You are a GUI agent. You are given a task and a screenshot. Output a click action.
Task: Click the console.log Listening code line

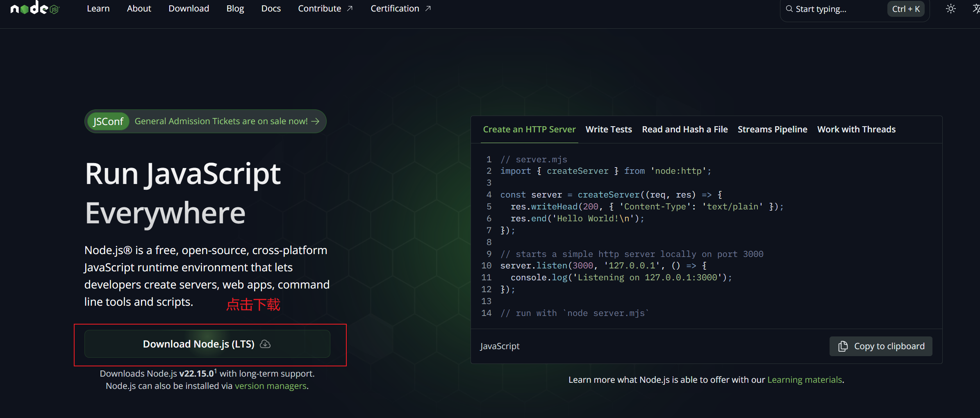(621, 277)
